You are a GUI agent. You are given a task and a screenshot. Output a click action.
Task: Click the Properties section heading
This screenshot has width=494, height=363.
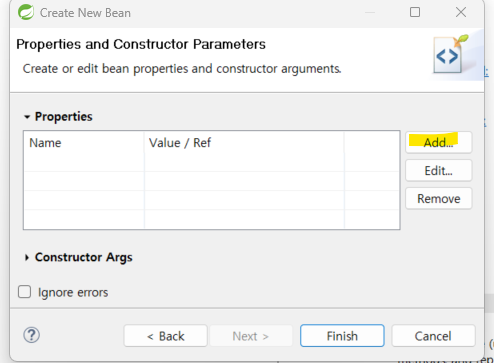click(63, 117)
